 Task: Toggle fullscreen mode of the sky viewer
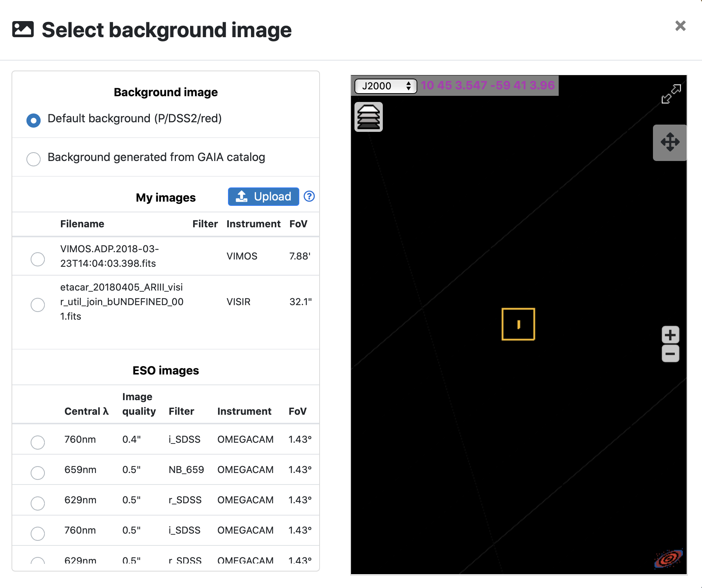pos(671,94)
